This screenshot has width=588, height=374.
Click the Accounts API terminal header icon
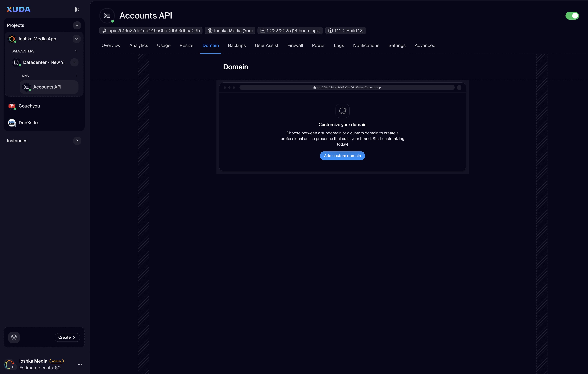tap(107, 16)
